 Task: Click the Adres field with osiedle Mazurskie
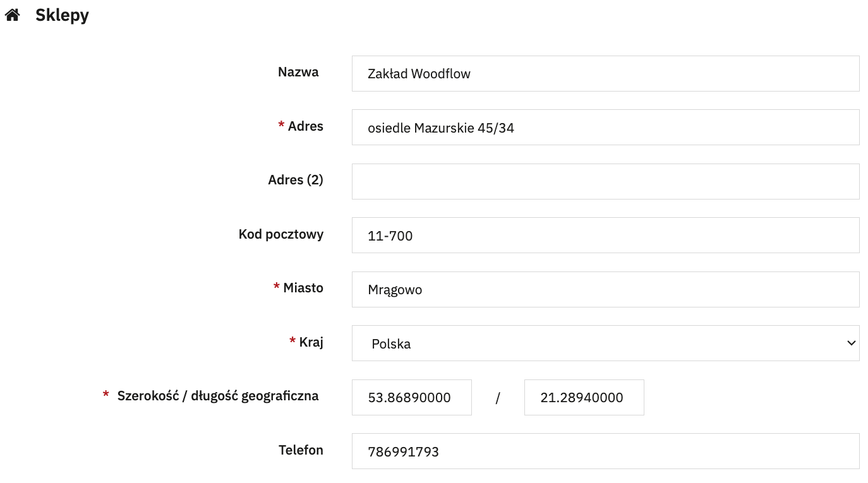605,128
